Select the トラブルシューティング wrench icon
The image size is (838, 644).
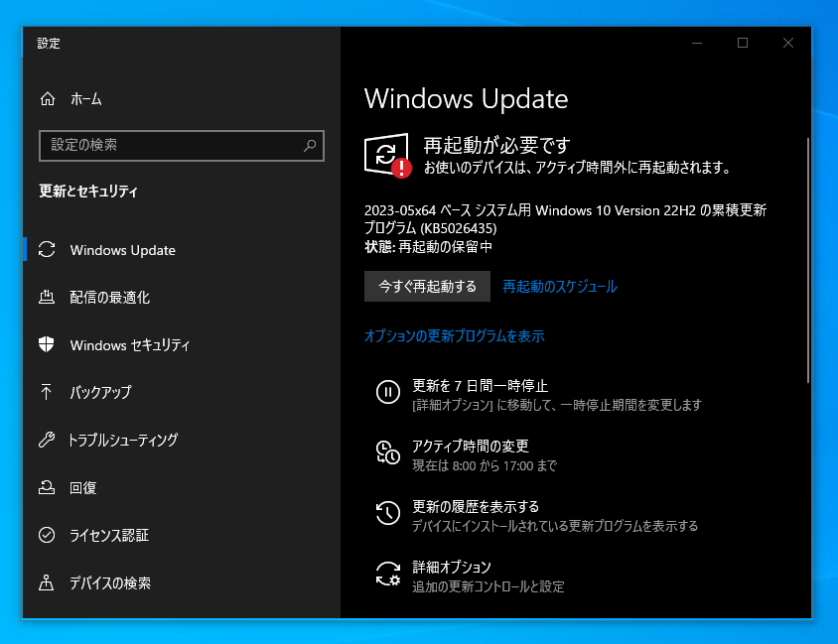click(x=47, y=441)
